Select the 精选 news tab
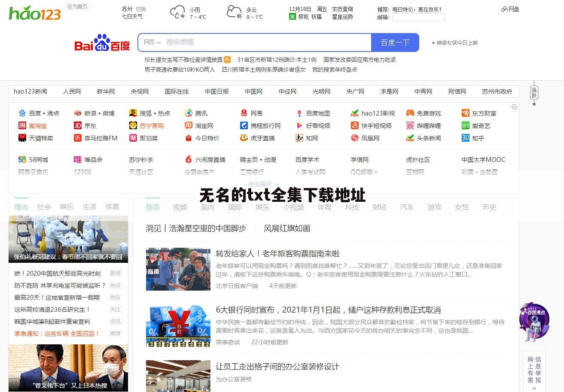The image size is (564, 392). tap(21, 207)
